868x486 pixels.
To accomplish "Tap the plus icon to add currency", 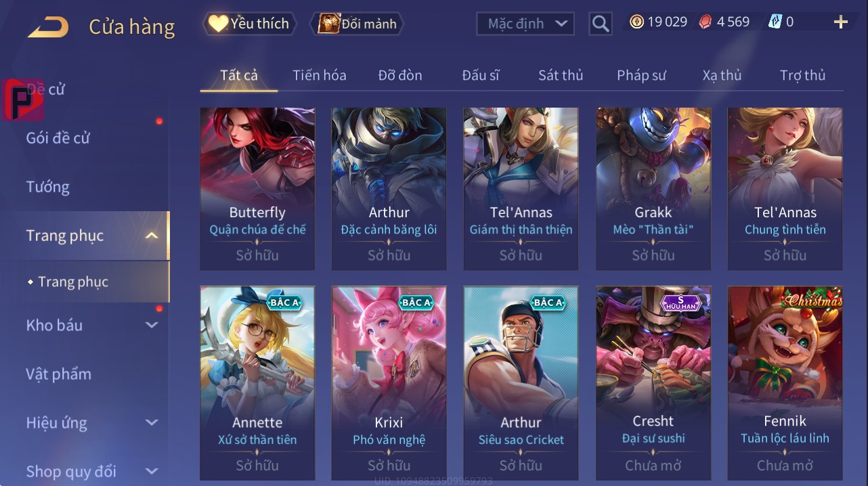I will click(840, 22).
